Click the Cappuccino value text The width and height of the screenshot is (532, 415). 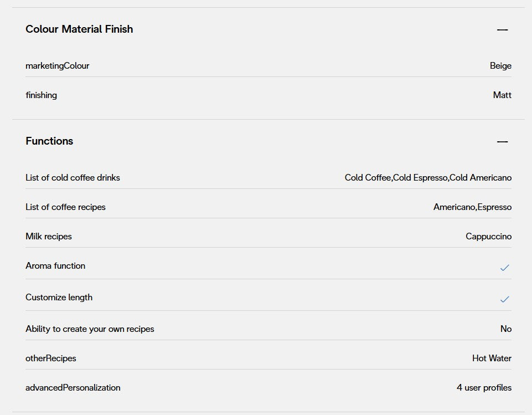488,237
